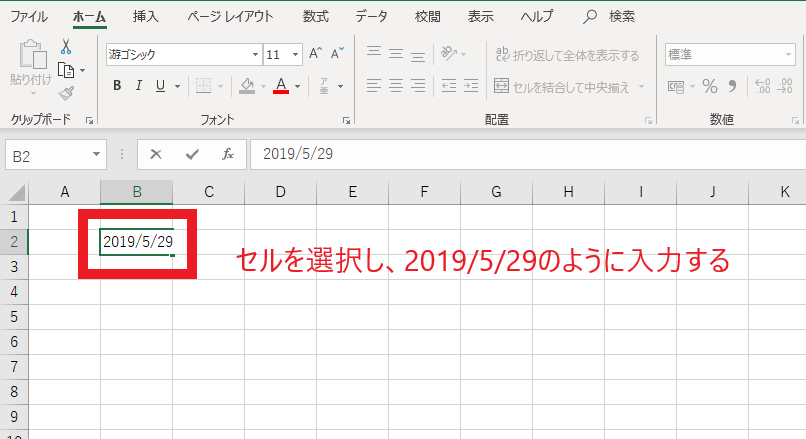Open the 配置 group dialog launcher
Screen dimensions: 806x439
(648, 121)
